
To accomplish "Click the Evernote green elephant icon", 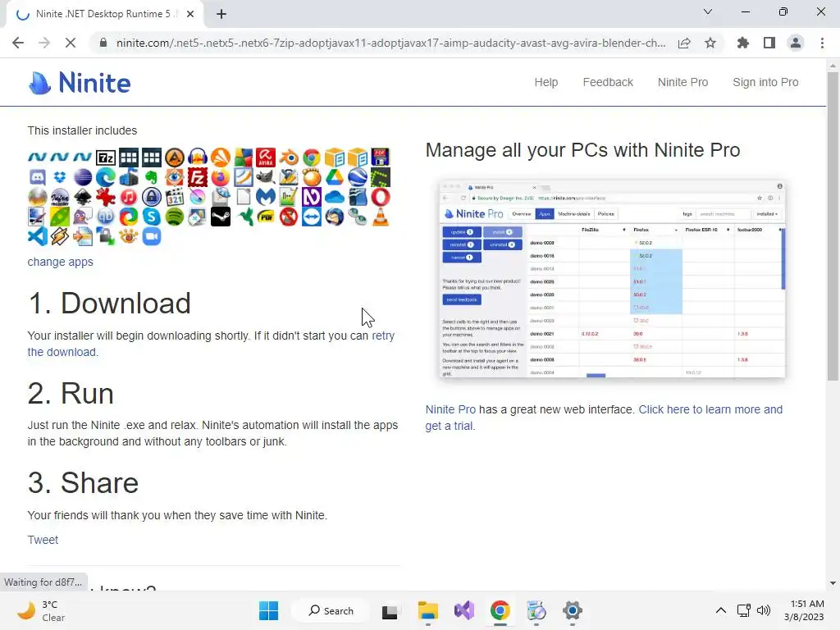I will (152, 177).
